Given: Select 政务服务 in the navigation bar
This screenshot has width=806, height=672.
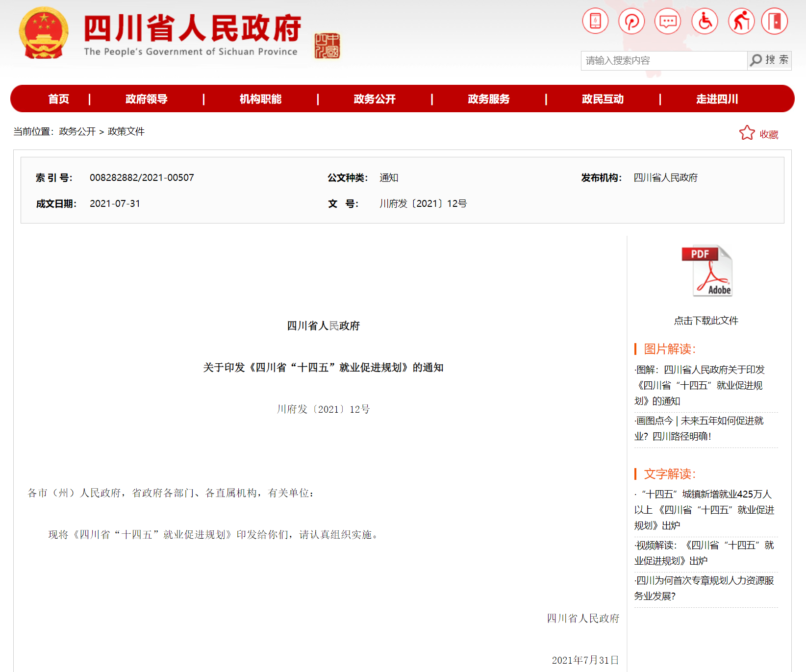Looking at the screenshot, I should coord(489,99).
